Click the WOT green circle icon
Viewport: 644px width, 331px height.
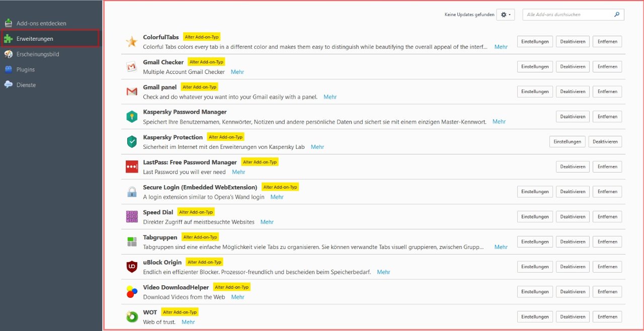[x=132, y=316]
